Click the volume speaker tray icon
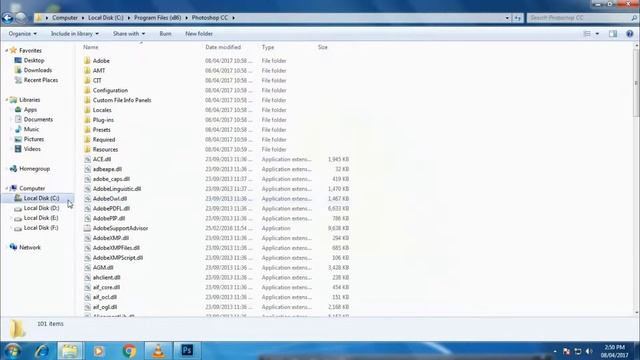The image size is (640, 360). coord(589,351)
